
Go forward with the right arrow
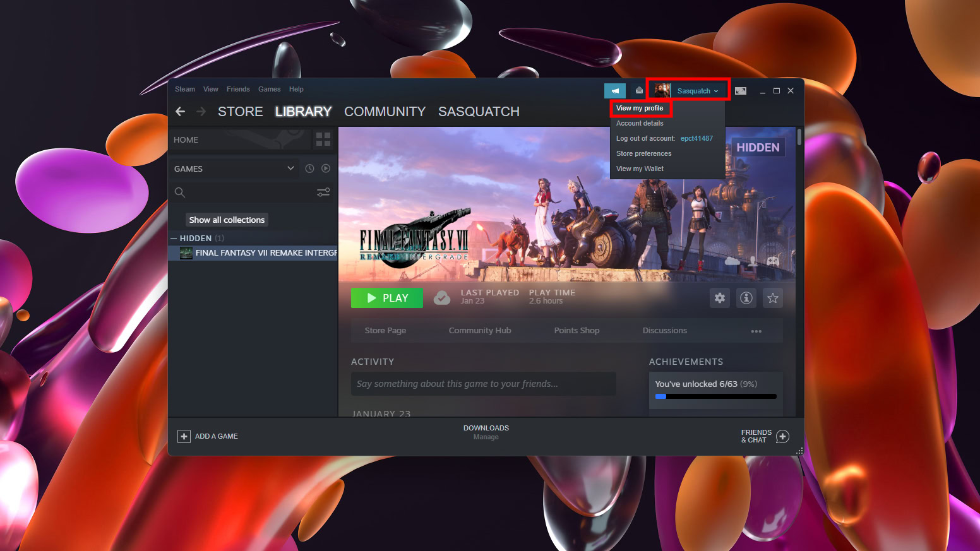click(201, 112)
